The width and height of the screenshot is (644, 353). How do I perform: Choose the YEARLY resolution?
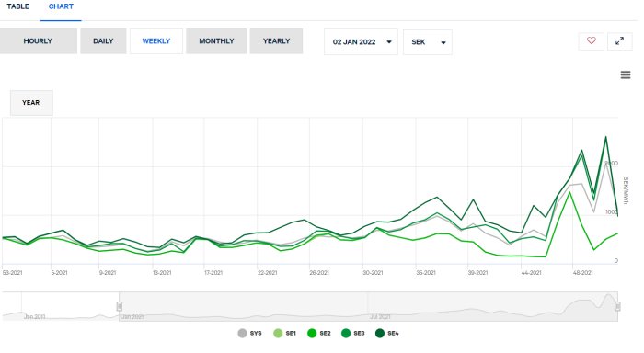(x=276, y=41)
